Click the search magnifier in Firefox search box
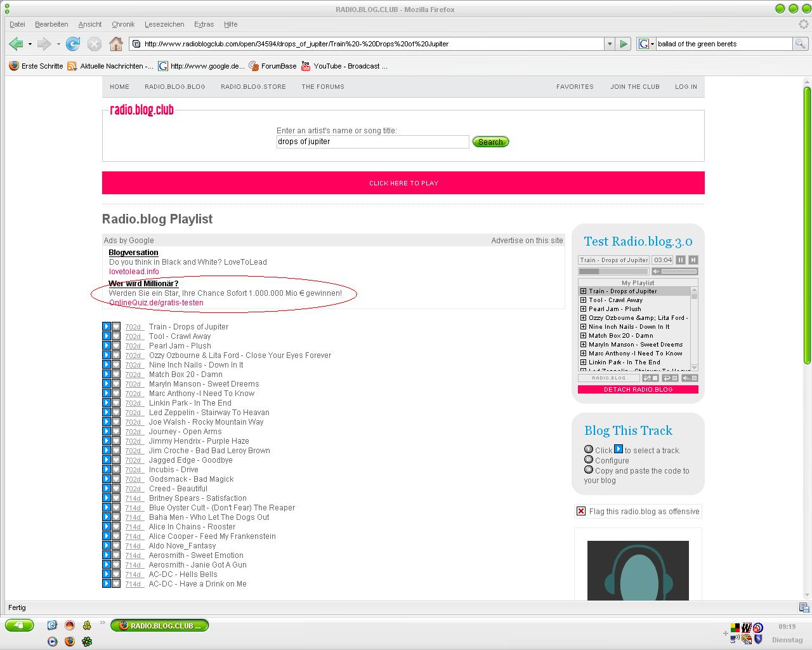812x650 pixels. (x=801, y=44)
